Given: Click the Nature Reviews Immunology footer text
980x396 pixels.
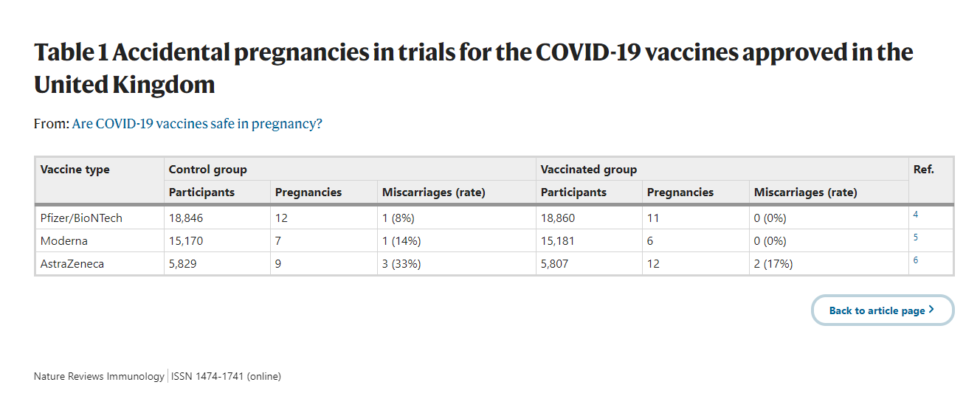Looking at the screenshot, I should [99, 376].
